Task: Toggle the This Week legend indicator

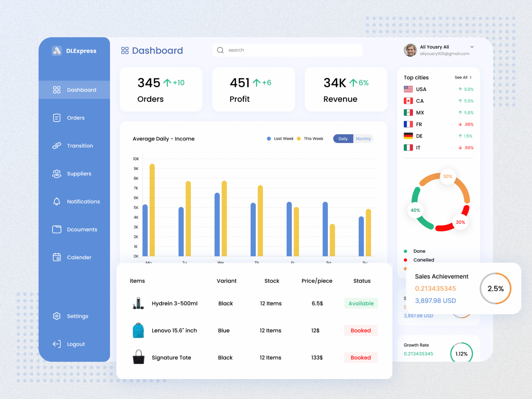Action: coord(299,139)
